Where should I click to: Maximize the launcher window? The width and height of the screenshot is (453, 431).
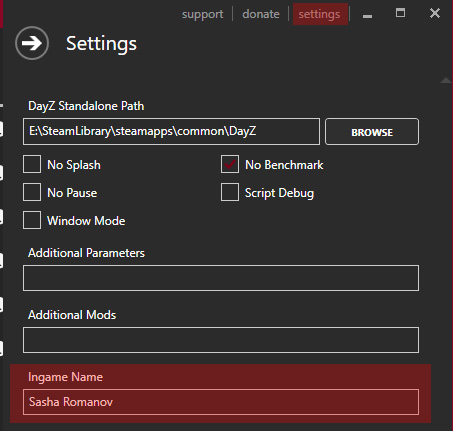click(x=400, y=13)
